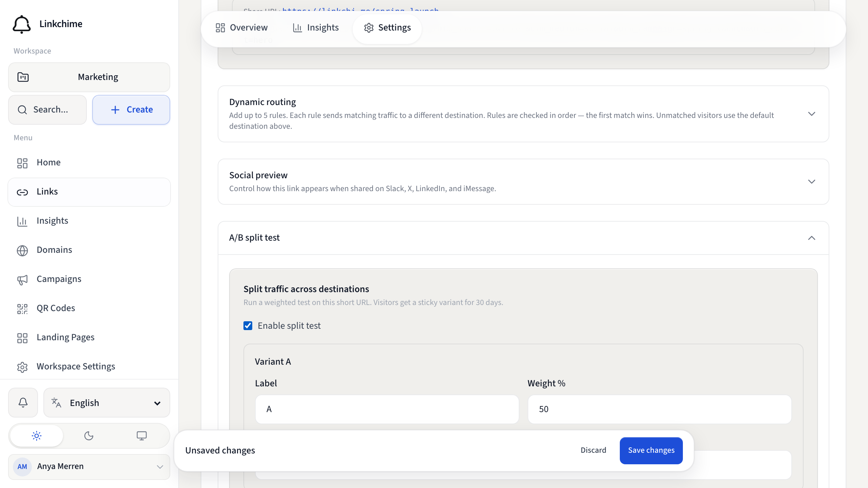Open the English language dropdown
This screenshot has width=868, height=488.
point(107,403)
